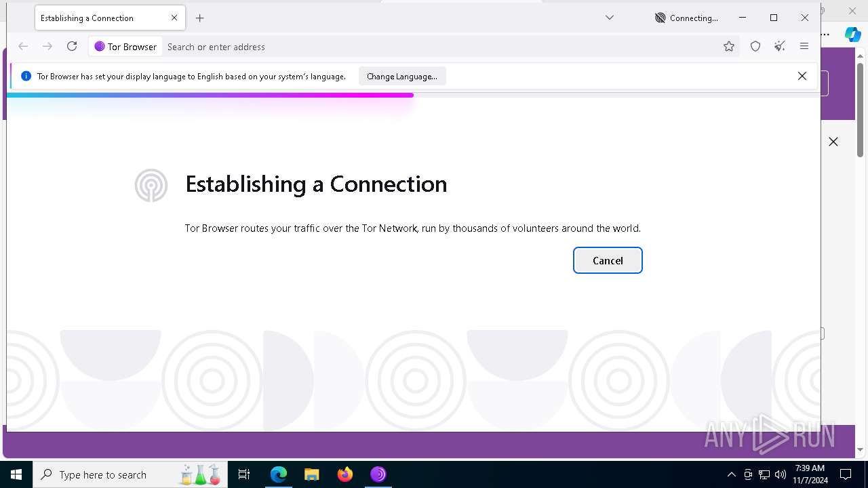
Task: Open Copilot icon in background window
Action: coord(852,34)
